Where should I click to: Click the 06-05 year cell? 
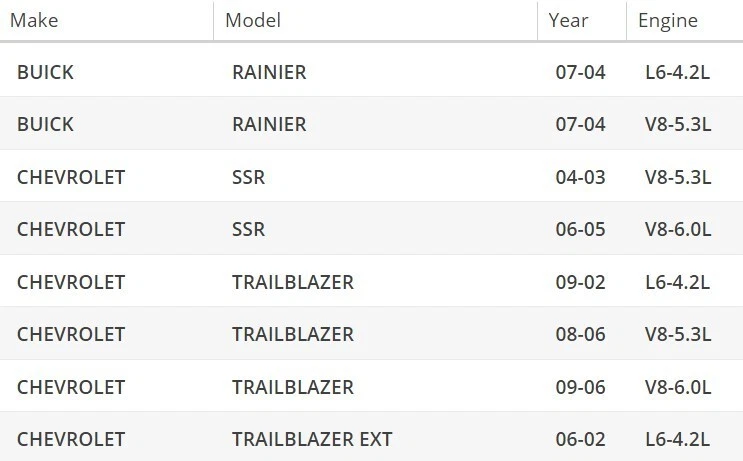coord(581,229)
